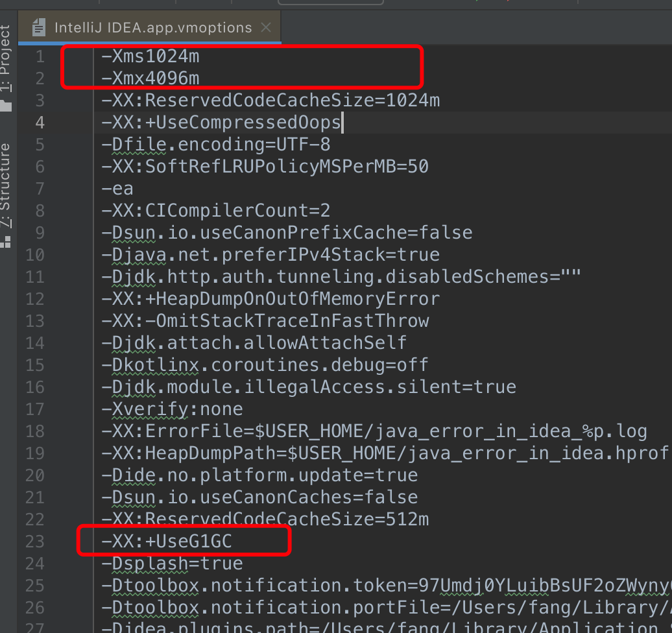This screenshot has width=672, height=633.
Task: Close the IntelliJ IDEA.app.vmoptions tab
Action: tap(265, 27)
